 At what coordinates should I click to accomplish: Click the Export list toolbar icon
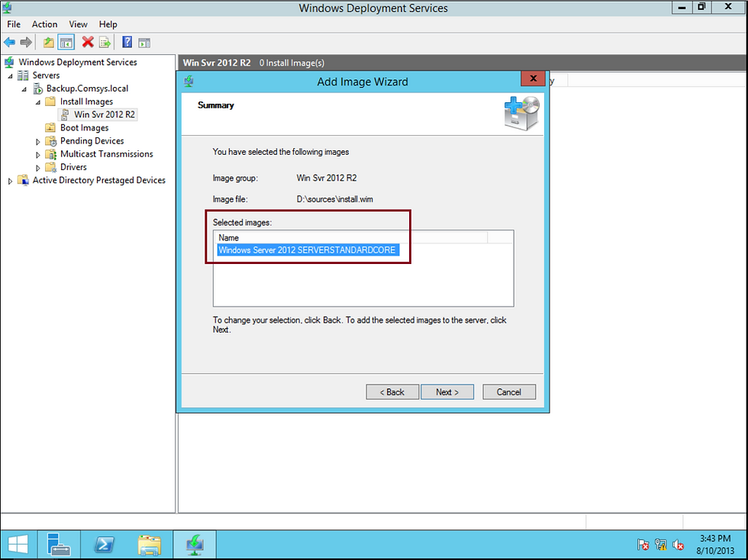click(105, 43)
